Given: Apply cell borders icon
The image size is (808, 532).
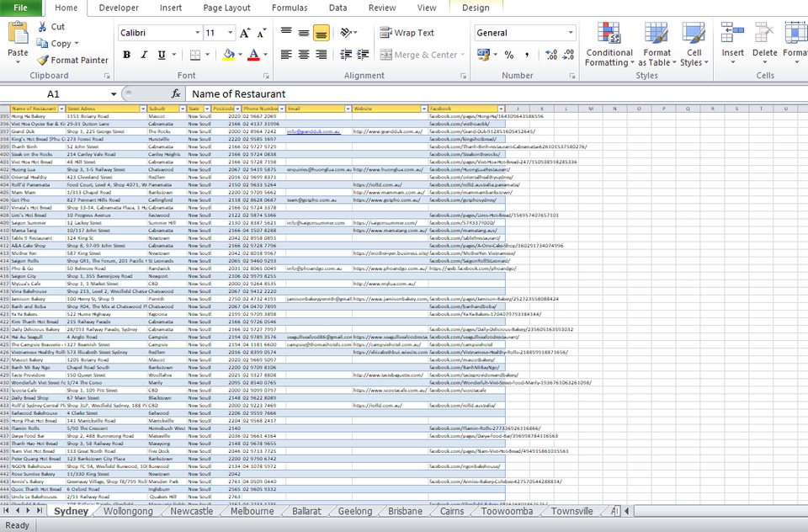Looking at the screenshot, I should pos(194,55).
